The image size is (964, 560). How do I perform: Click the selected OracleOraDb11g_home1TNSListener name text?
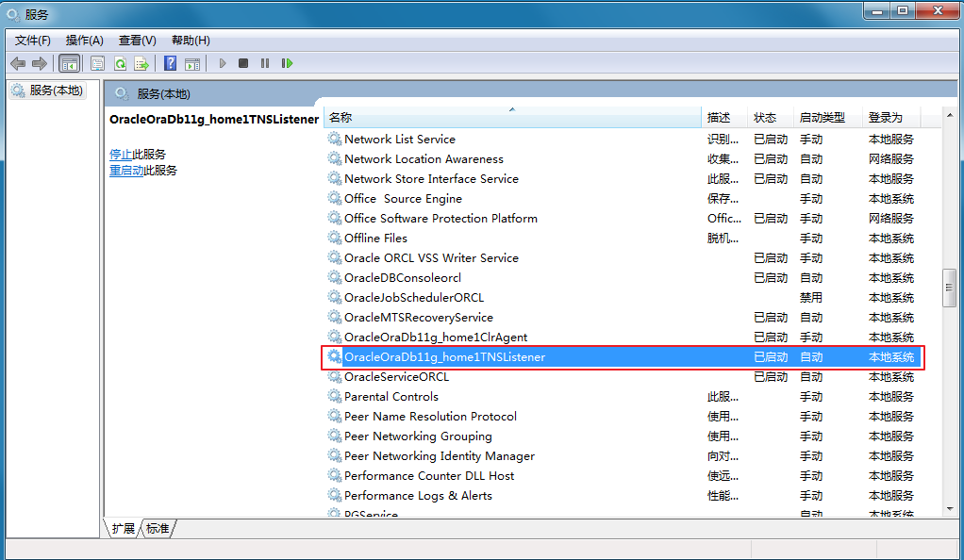(444, 356)
